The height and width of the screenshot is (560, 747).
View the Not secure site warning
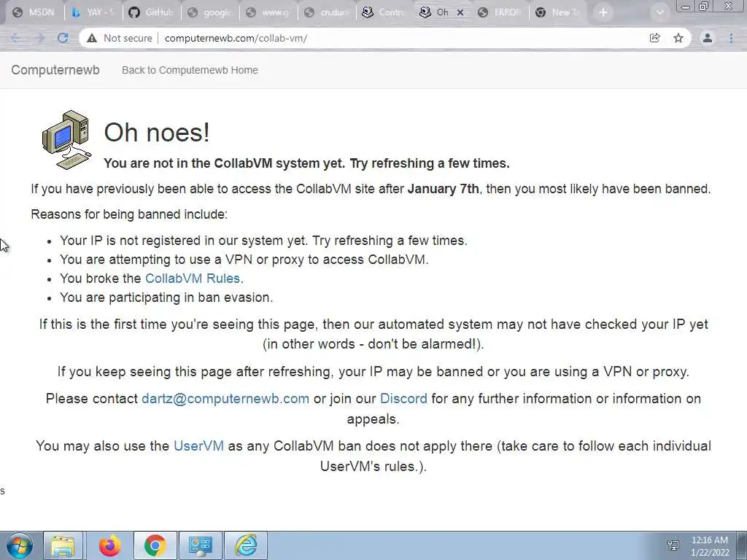coord(120,38)
